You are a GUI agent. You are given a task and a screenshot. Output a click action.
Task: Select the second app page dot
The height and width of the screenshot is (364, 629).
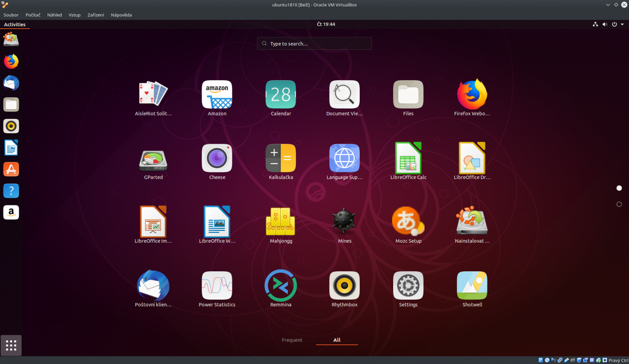[619, 204]
